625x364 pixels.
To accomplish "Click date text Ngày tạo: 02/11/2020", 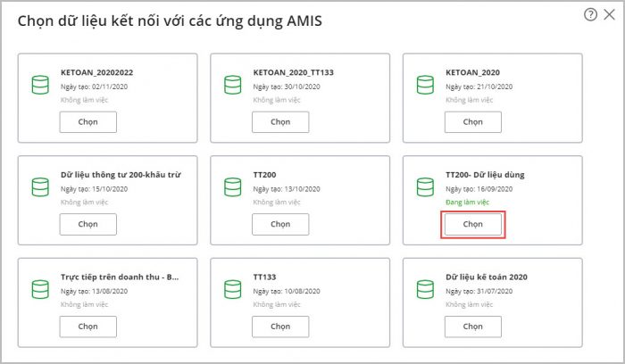I will click(x=94, y=87).
